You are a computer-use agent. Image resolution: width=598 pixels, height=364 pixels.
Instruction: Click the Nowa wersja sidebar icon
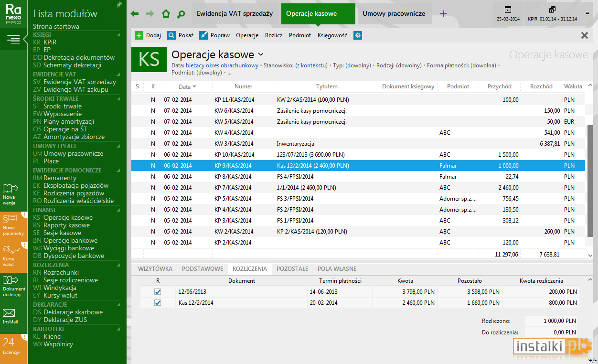pos(10,194)
